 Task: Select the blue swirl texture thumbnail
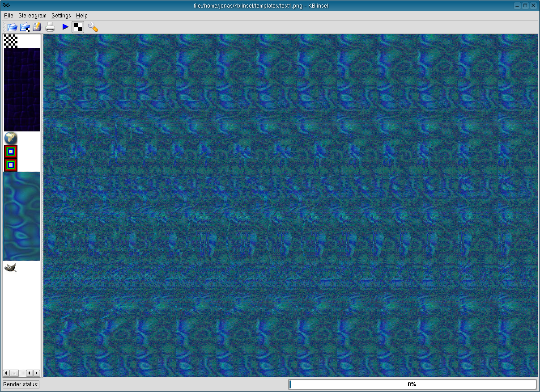(22, 217)
